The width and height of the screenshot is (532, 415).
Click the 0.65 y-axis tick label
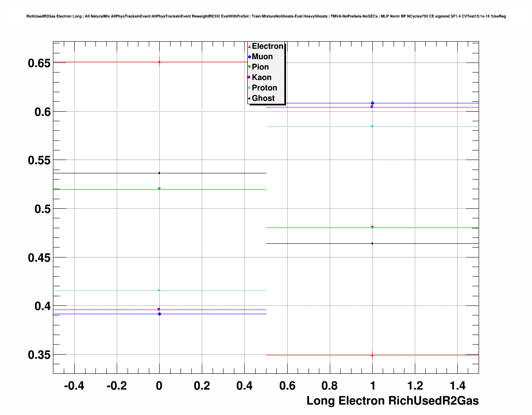click(39, 63)
